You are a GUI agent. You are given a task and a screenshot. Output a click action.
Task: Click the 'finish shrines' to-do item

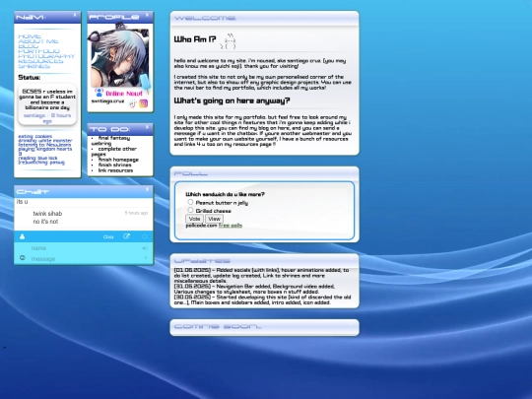click(114, 165)
